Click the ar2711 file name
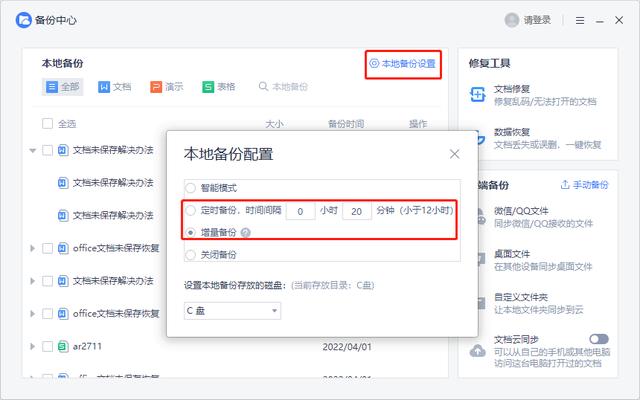This screenshot has height=400, width=640. (87, 347)
